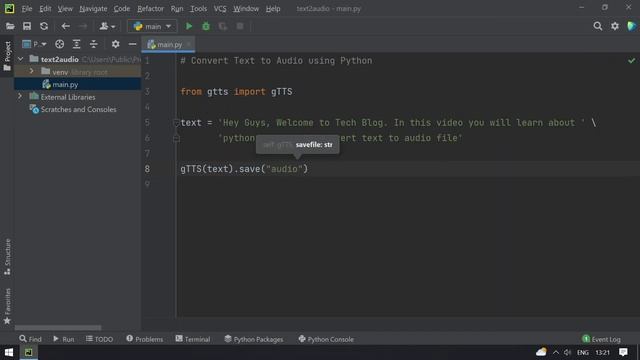This screenshot has width=640, height=360.
Task: Open the Refactor menu
Action: [x=150, y=9]
